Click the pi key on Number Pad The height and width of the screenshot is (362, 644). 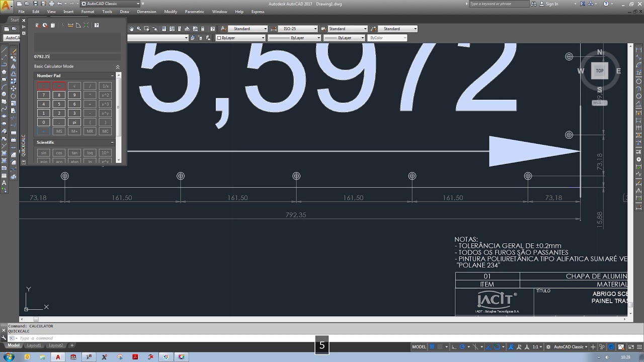click(74, 122)
